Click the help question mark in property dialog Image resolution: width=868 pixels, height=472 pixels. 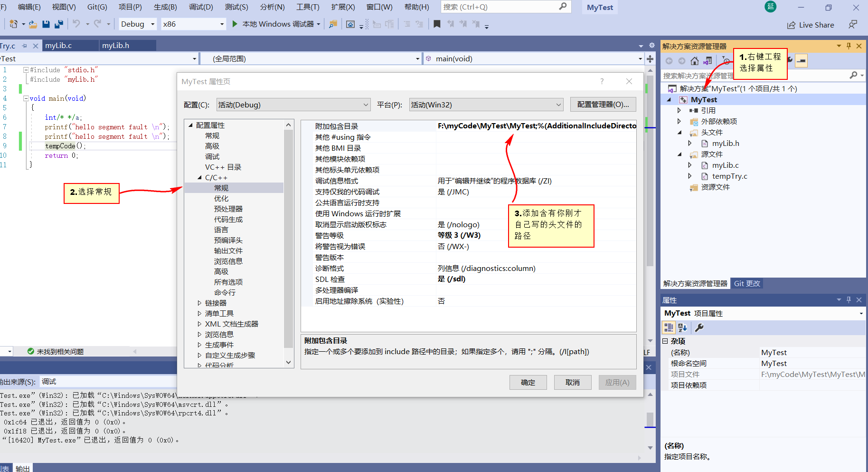click(602, 81)
